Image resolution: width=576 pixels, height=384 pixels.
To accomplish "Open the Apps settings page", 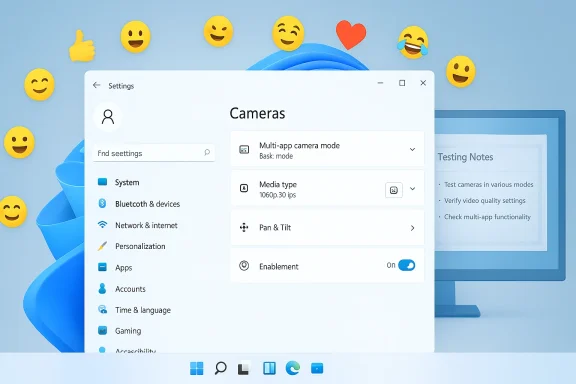I will click(123, 268).
